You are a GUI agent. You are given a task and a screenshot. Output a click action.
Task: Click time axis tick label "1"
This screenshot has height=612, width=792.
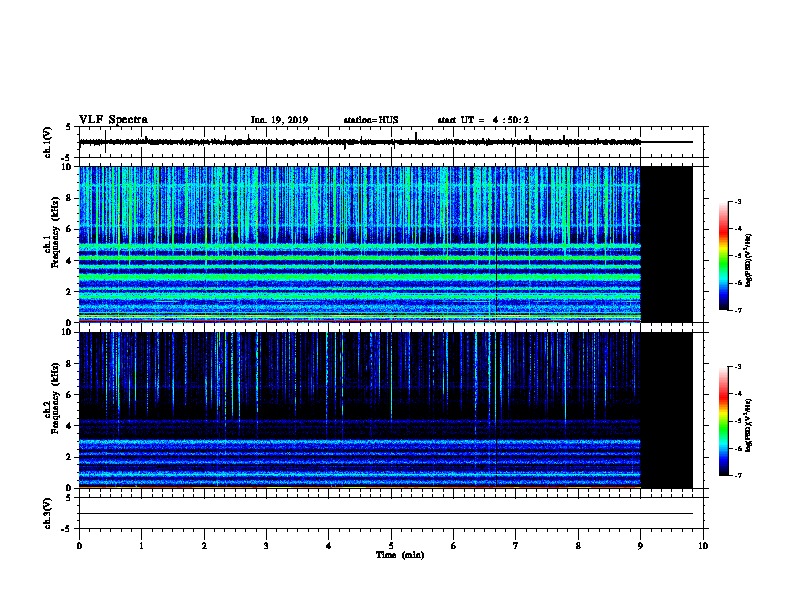point(141,545)
